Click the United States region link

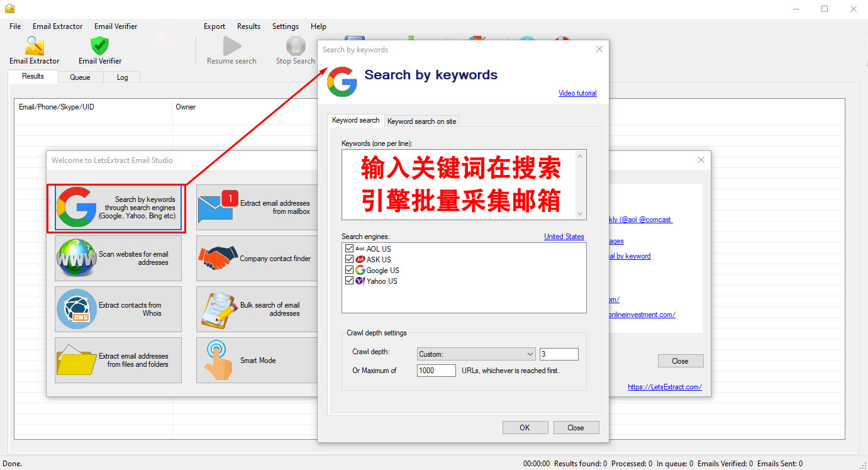[x=564, y=237]
